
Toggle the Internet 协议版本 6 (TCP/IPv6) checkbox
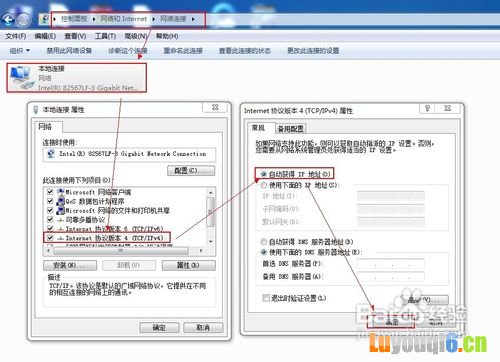click(50, 229)
